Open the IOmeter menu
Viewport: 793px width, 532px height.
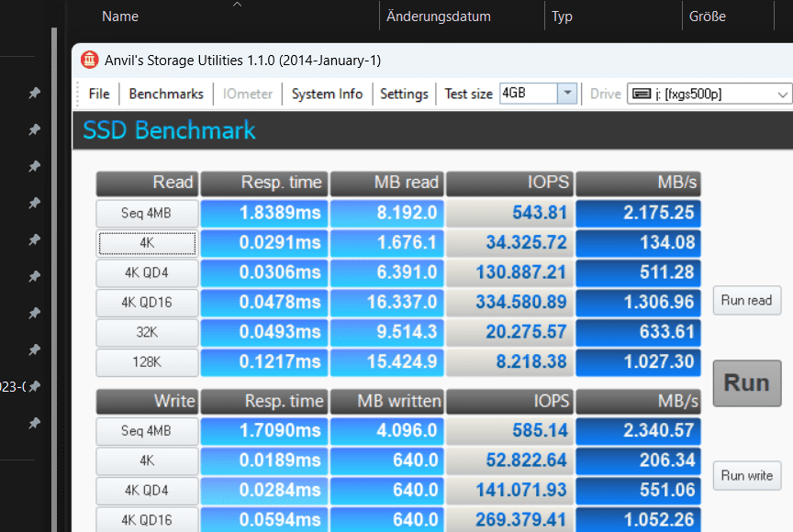pyautogui.click(x=247, y=94)
